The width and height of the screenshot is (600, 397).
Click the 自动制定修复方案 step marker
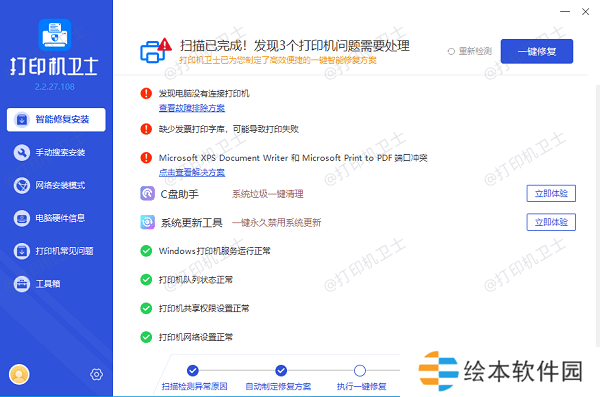[281, 370]
